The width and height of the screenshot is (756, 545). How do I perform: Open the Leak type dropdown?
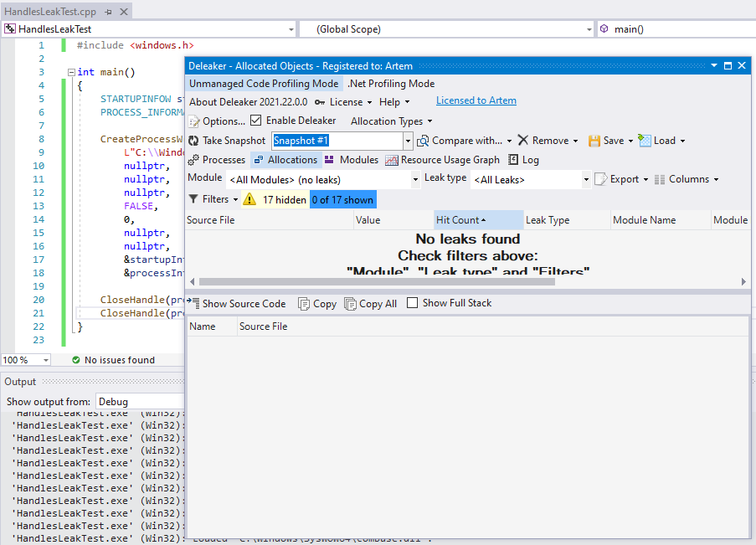coord(586,179)
